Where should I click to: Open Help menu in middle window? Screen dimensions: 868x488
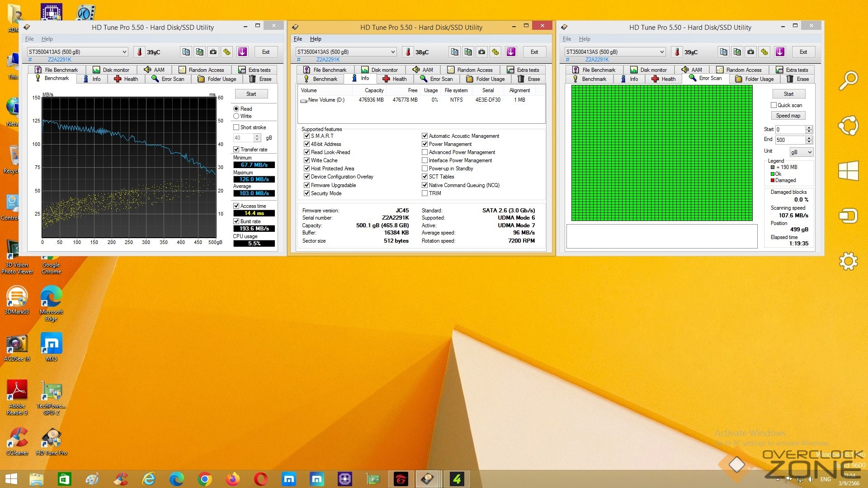click(316, 39)
